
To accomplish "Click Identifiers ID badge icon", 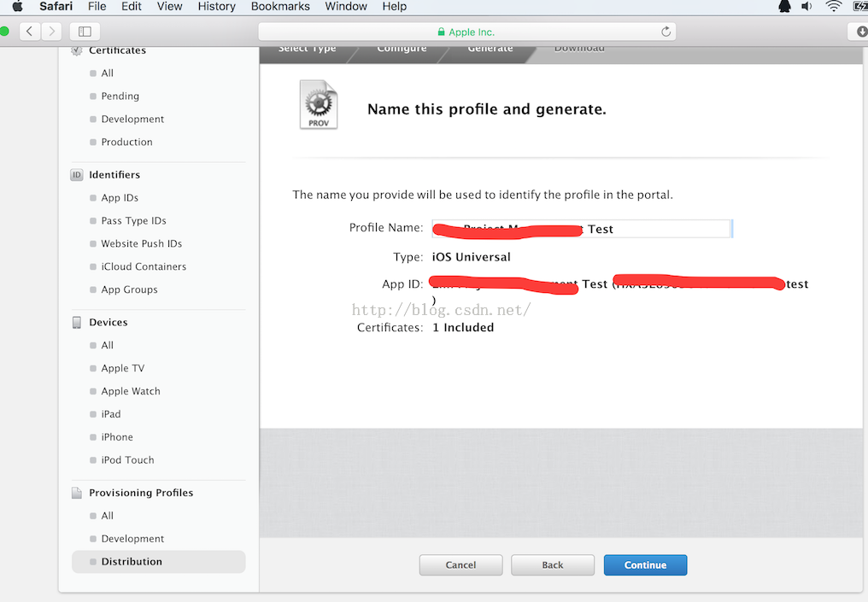I will tap(76, 175).
